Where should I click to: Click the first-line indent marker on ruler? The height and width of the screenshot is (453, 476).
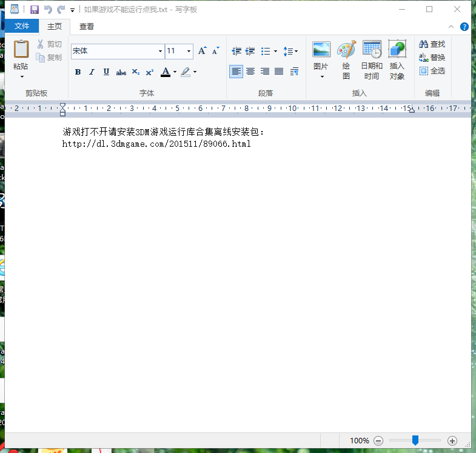[62, 106]
